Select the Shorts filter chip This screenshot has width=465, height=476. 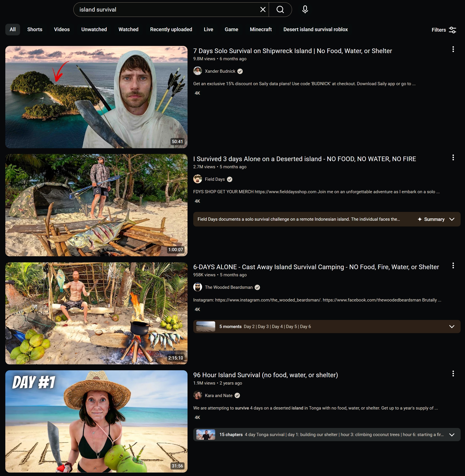pyautogui.click(x=35, y=30)
